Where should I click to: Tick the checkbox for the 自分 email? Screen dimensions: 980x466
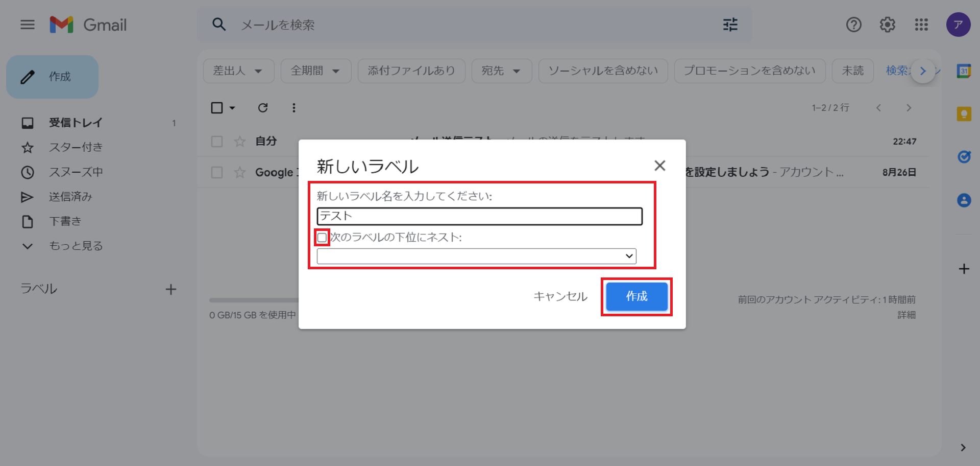pyautogui.click(x=217, y=142)
